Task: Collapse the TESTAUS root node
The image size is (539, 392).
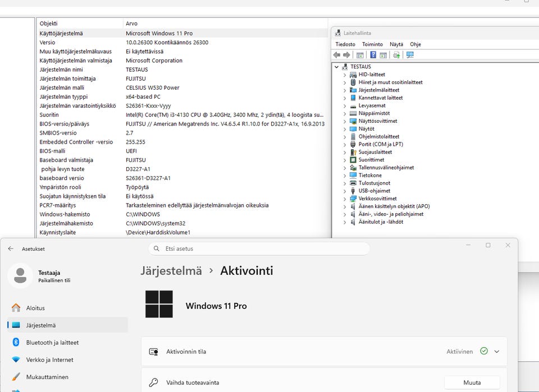Action: (x=336, y=67)
